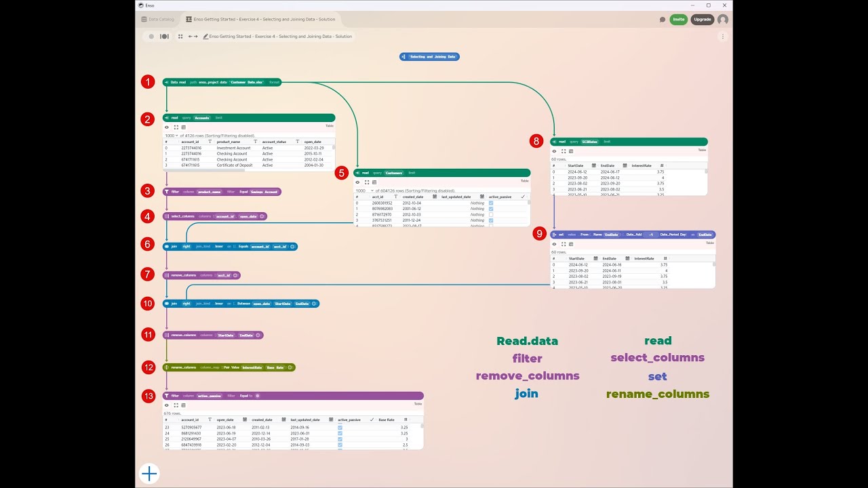Click the table view icon on Customers visualization

[x=375, y=182]
